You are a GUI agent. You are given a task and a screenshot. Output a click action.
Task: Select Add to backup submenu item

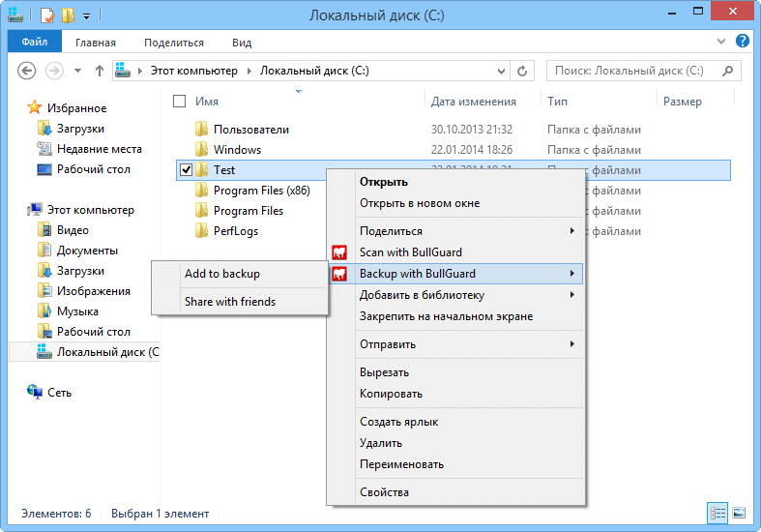click(x=240, y=274)
